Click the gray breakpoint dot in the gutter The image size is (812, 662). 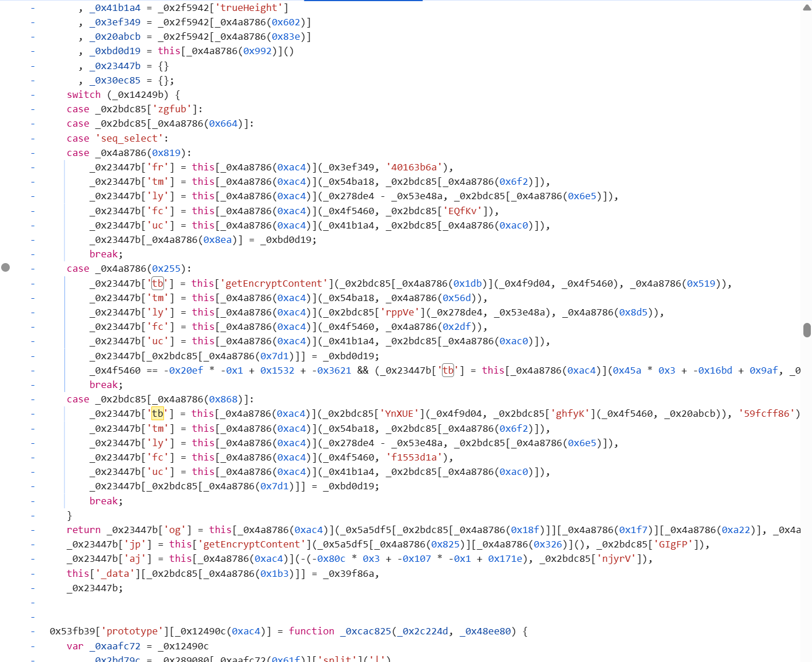point(6,268)
